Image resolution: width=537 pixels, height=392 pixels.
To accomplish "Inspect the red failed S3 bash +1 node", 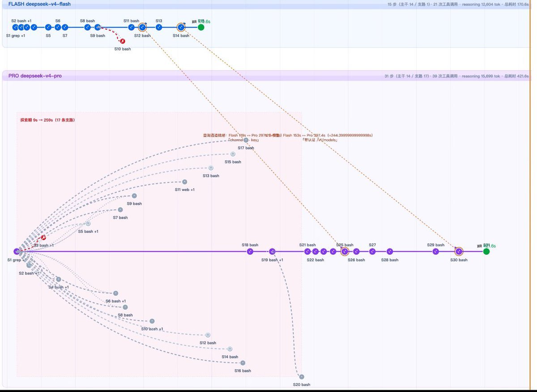I will point(43,238).
